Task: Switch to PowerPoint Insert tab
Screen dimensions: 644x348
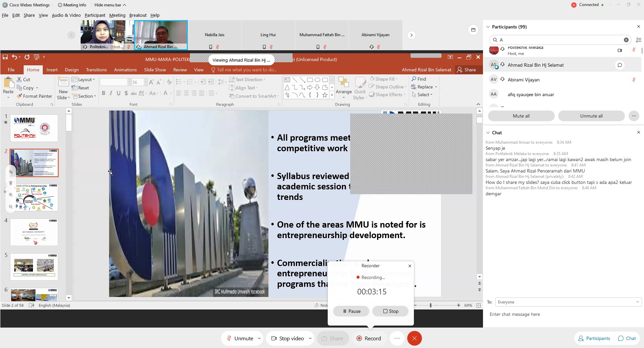Action: pos(52,70)
